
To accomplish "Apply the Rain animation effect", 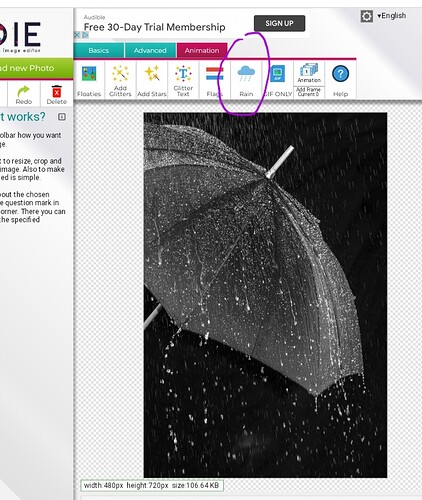I will pyautogui.click(x=246, y=80).
